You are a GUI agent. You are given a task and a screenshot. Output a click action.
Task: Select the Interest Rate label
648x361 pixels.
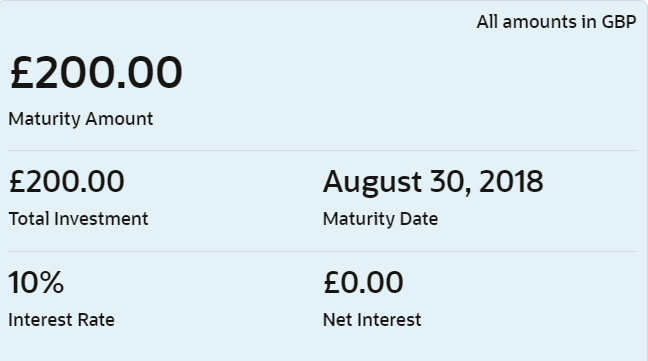click(61, 320)
